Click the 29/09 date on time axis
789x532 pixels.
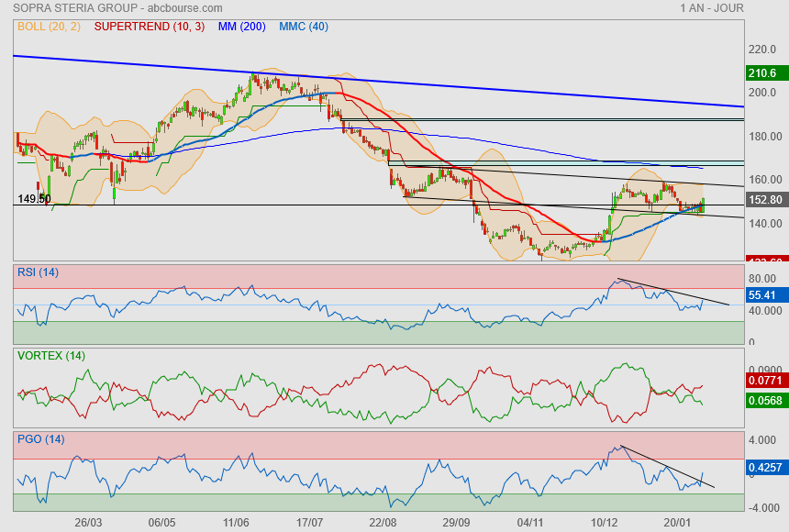tap(457, 522)
